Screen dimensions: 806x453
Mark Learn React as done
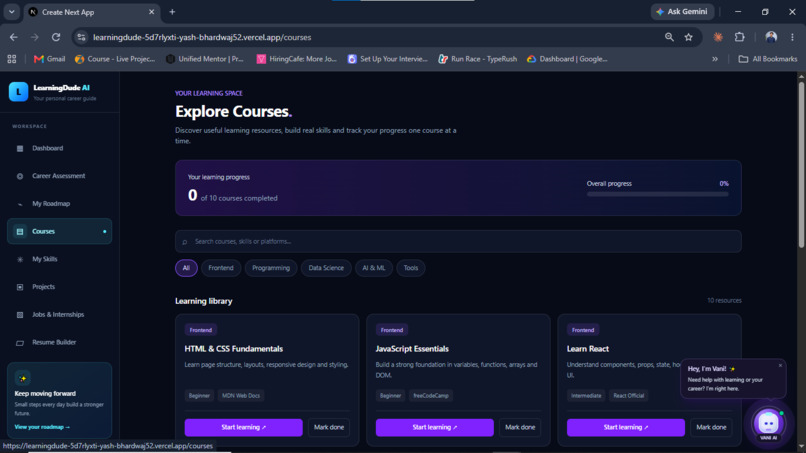click(x=711, y=427)
